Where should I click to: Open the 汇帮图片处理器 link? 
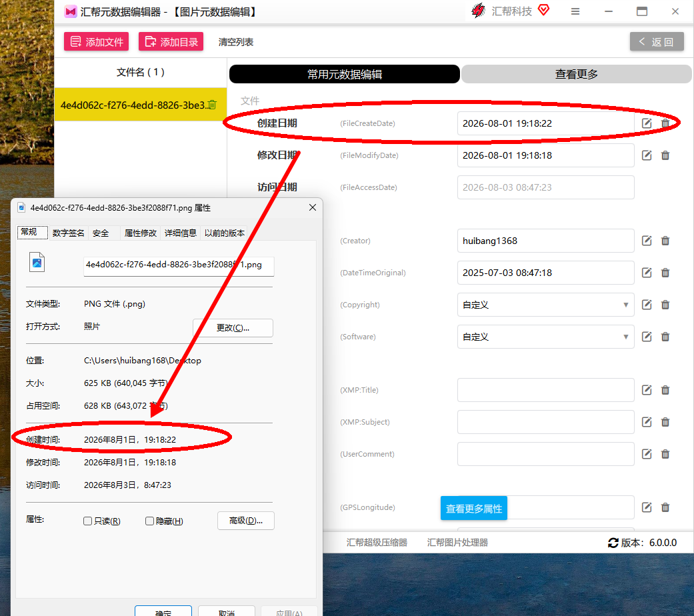[x=457, y=543]
